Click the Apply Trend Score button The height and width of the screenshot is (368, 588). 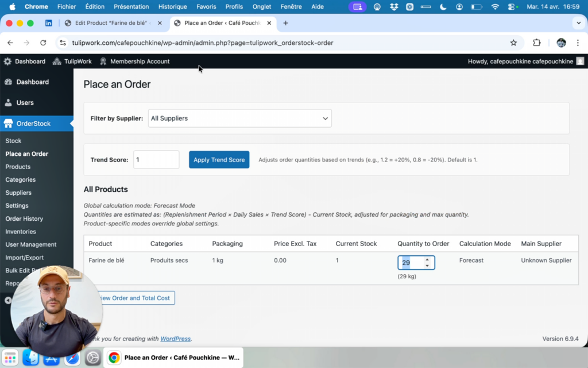point(219,160)
